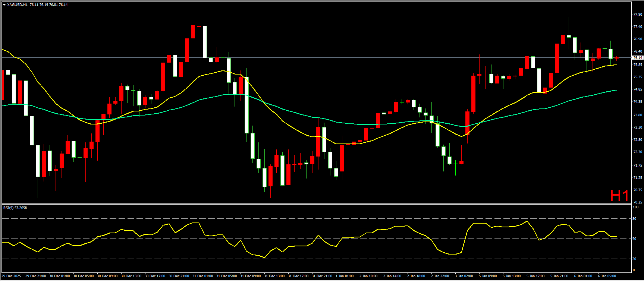Click the 31 Dec 01:00 time label
This screenshot has height=281, width=644.
202,276
